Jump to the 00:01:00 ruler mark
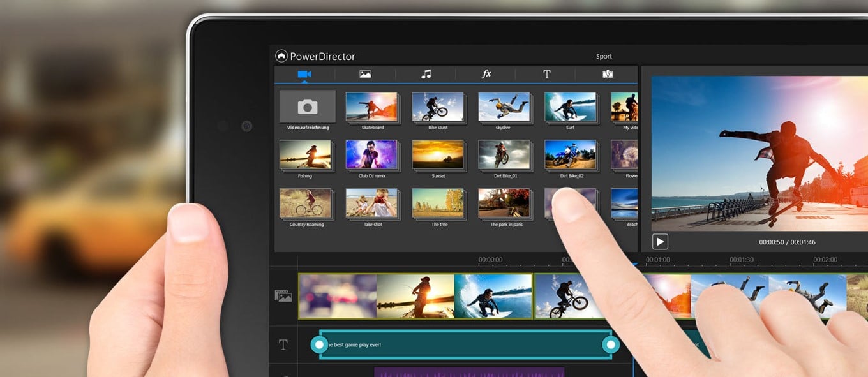This screenshot has height=377, width=868. 657,260
